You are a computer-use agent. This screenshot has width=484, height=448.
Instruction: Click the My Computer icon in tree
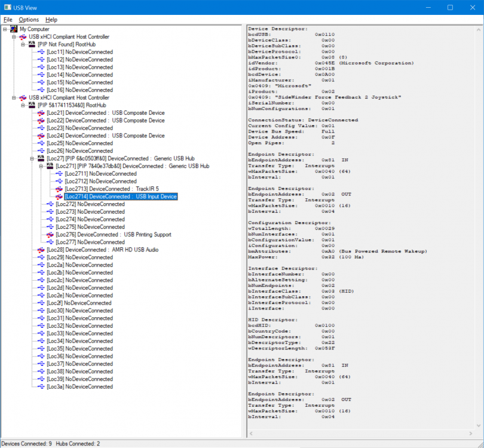[x=14, y=29]
